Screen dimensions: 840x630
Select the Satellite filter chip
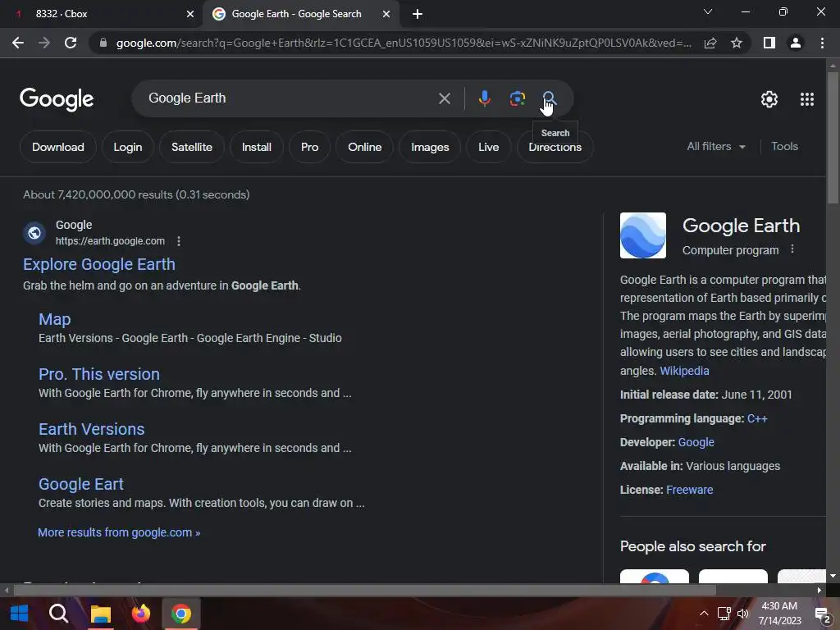click(x=192, y=147)
